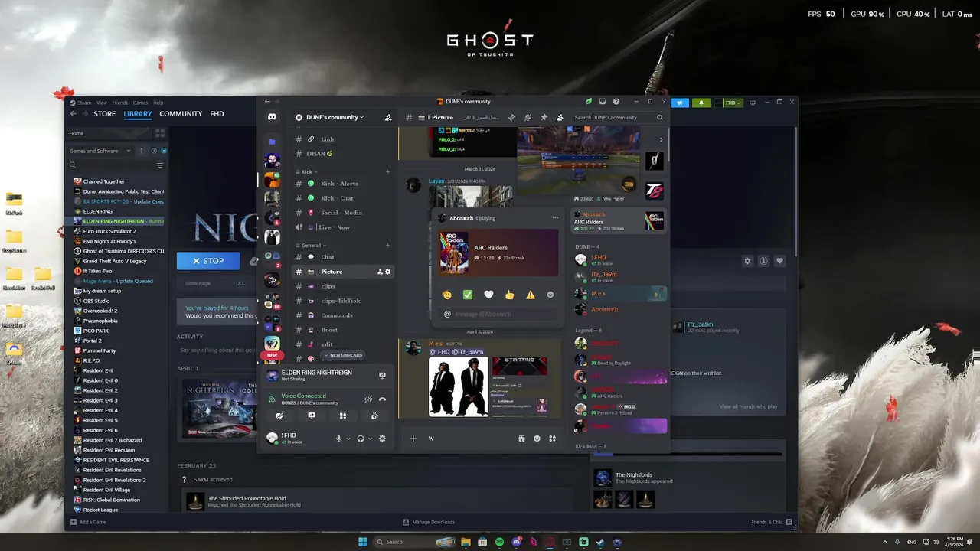Open Discord help icon
Viewport: 980px width, 551px height.
click(x=616, y=101)
